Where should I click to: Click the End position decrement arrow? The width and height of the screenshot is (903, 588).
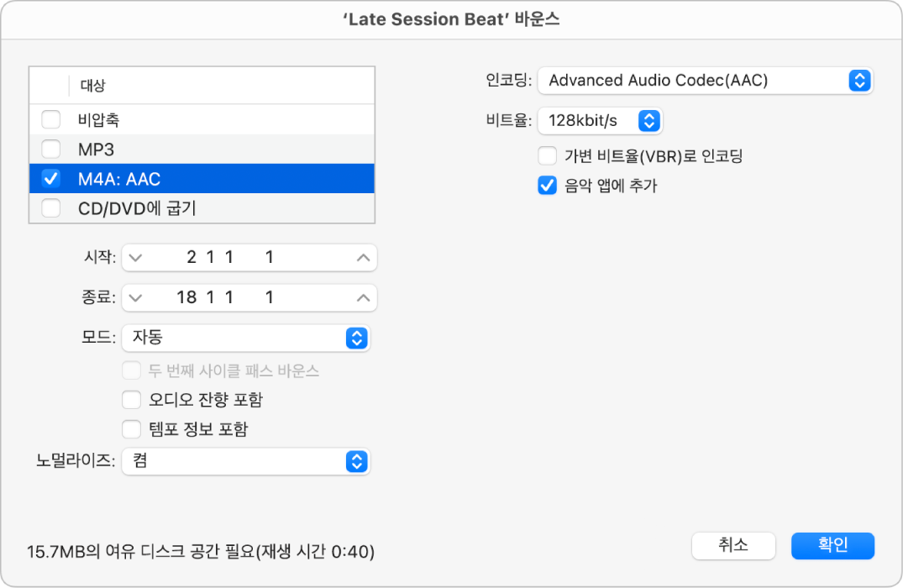tap(137, 297)
